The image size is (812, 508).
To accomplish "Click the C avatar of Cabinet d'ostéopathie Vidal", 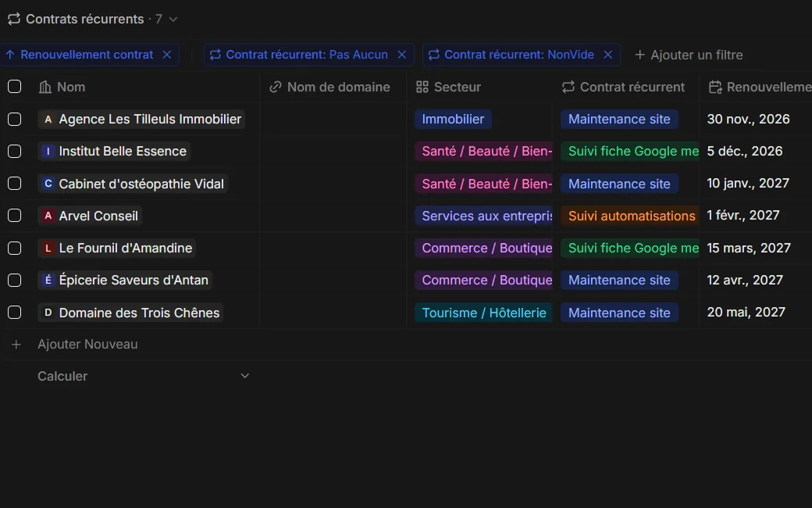I will 48,184.
